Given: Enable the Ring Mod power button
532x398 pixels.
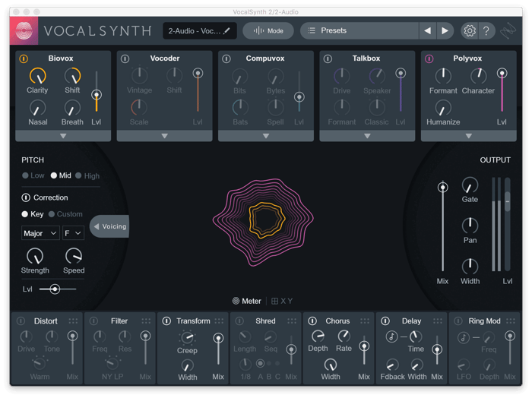Looking at the screenshot, I should [x=458, y=321].
